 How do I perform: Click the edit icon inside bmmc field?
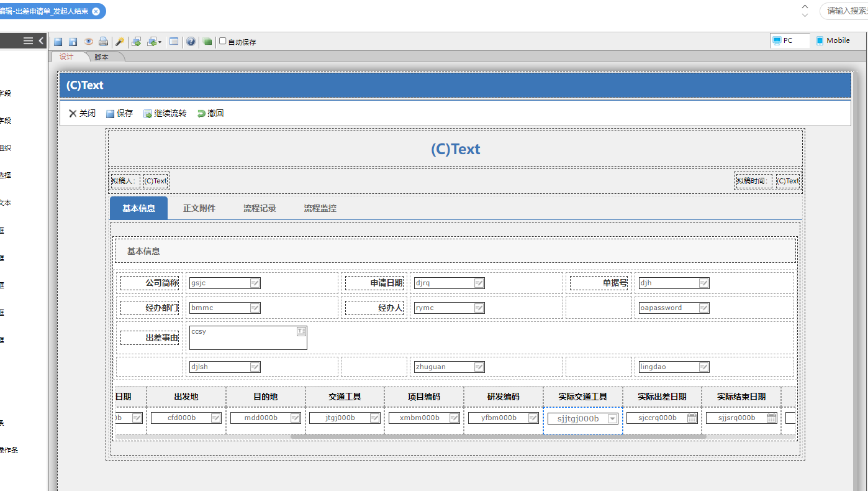[x=255, y=308]
